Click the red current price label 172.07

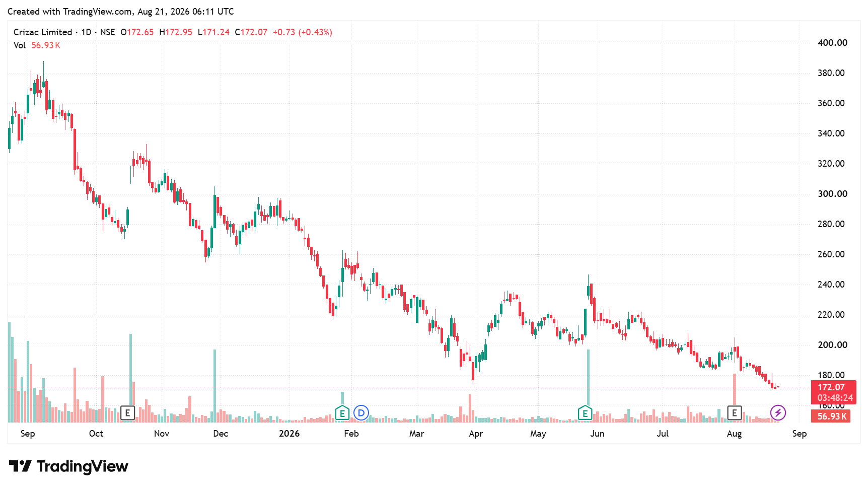pos(831,387)
